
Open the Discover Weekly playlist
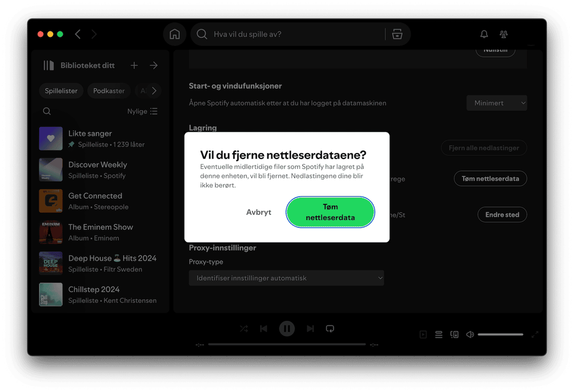coord(99,170)
